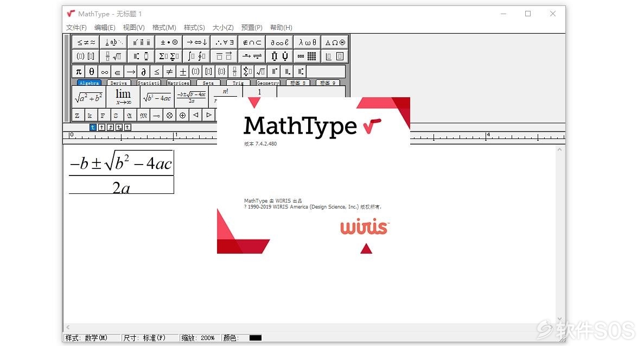Insert the circled plus symbol in bottom row
The height and width of the screenshot is (346, 644).
pyautogui.click(x=182, y=115)
